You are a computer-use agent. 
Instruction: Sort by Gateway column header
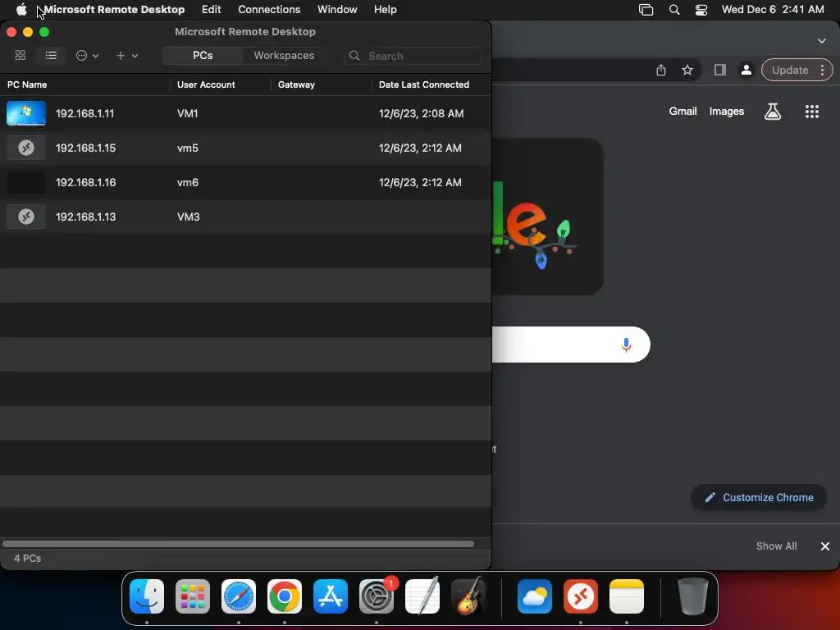coord(296,84)
